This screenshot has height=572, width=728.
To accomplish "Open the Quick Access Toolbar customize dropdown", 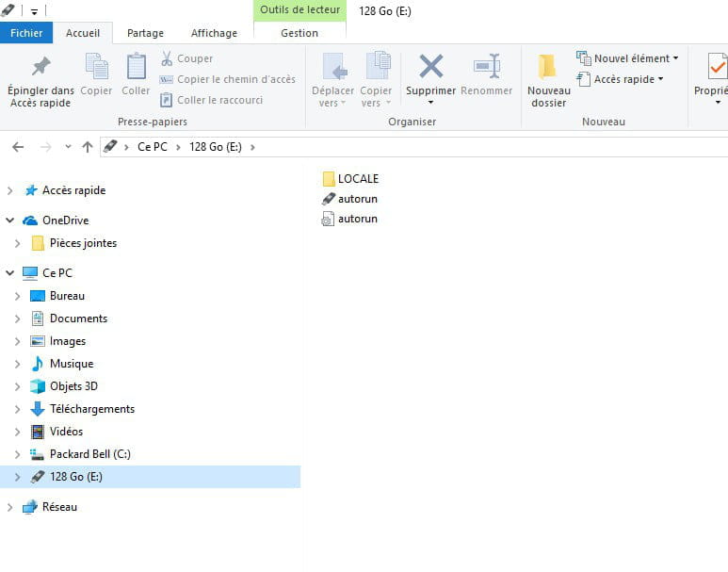I will pyautogui.click(x=34, y=11).
